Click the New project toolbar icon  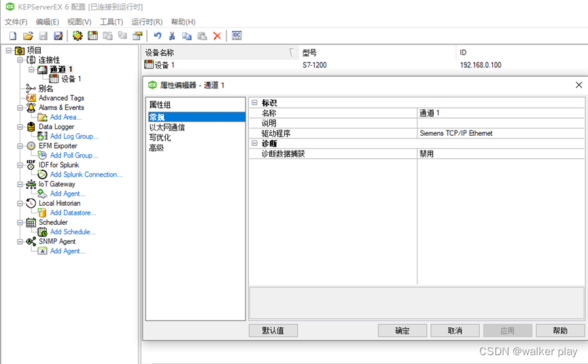coord(13,36)
